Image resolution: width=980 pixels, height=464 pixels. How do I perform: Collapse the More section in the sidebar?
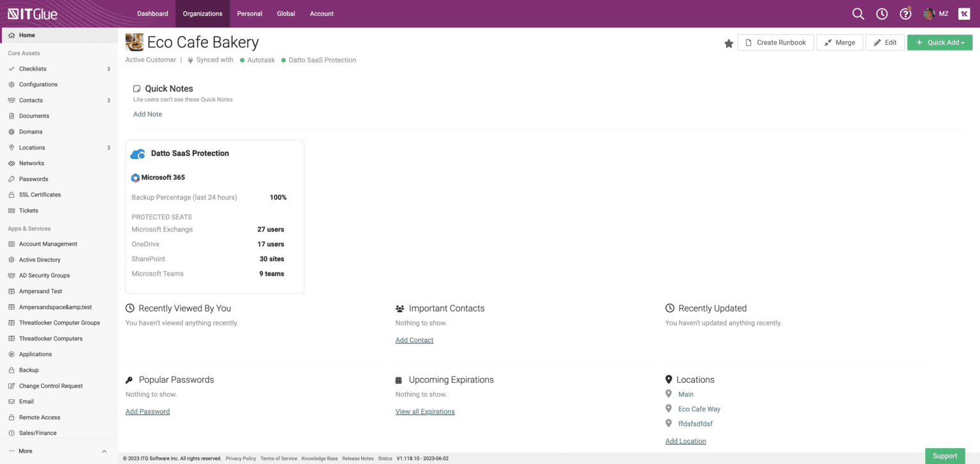(x=103, y=451)
